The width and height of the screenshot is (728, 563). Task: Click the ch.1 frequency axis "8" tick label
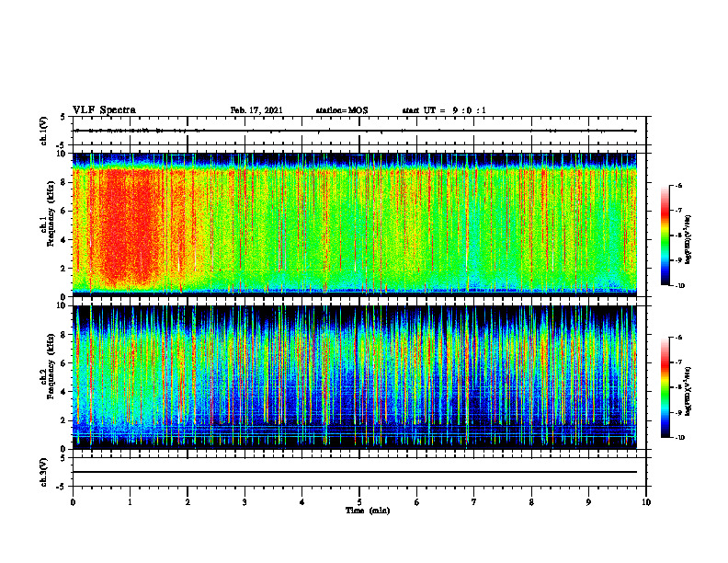coord(63,182)
